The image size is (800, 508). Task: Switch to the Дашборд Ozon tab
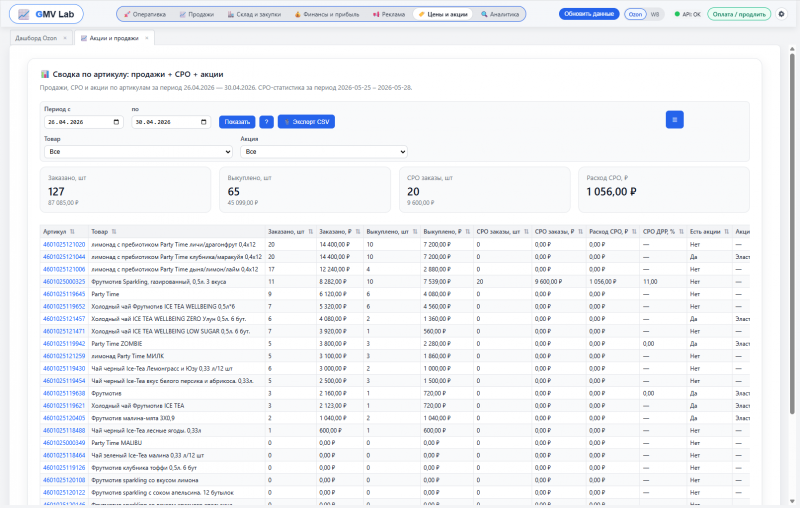(x=36, y=38)
